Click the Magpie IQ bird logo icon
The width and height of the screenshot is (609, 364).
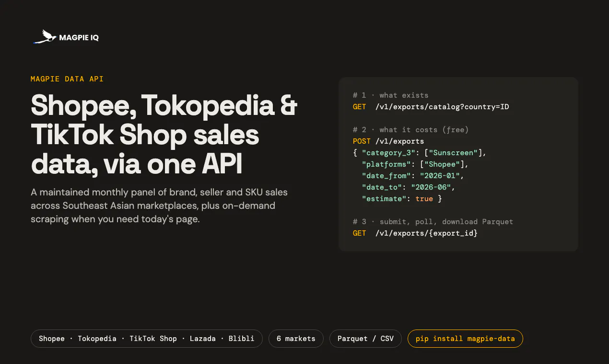pyautogui.click(x=44, y=37)
